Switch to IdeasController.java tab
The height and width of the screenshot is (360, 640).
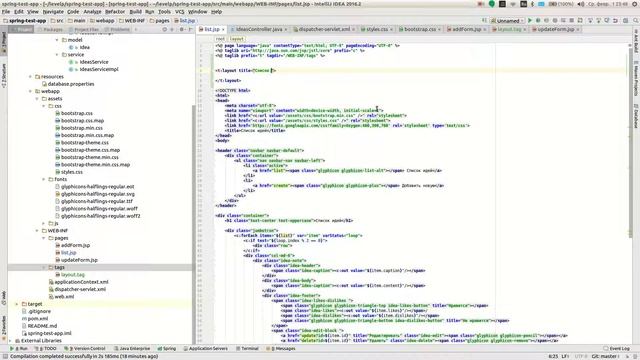point(258,29)
